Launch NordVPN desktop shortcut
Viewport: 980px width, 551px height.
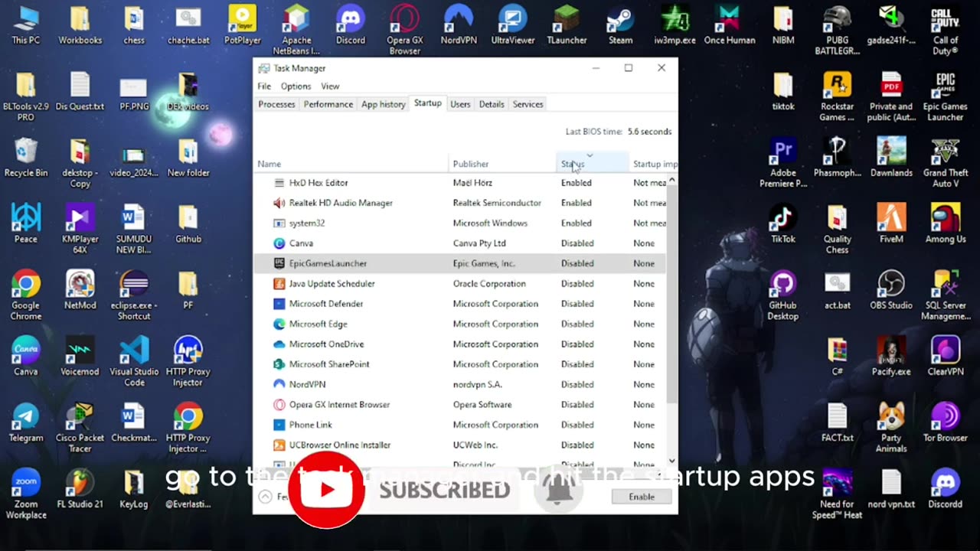(x=458, y=24)
